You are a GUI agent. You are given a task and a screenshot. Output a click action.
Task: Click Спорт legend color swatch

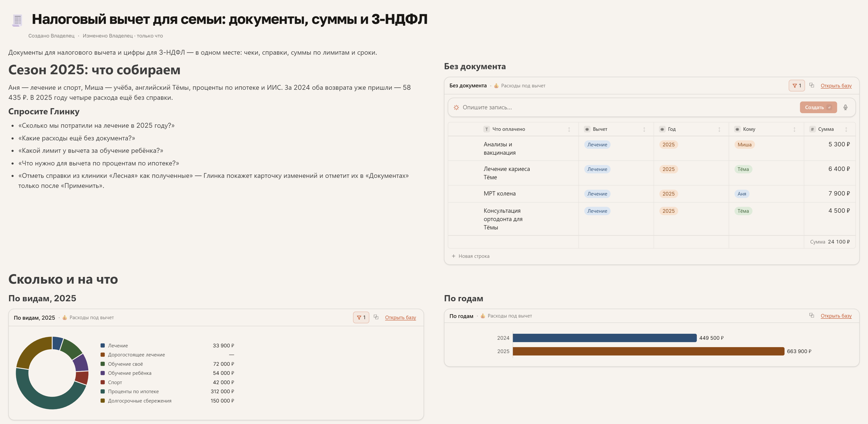(x=103, y=382)
